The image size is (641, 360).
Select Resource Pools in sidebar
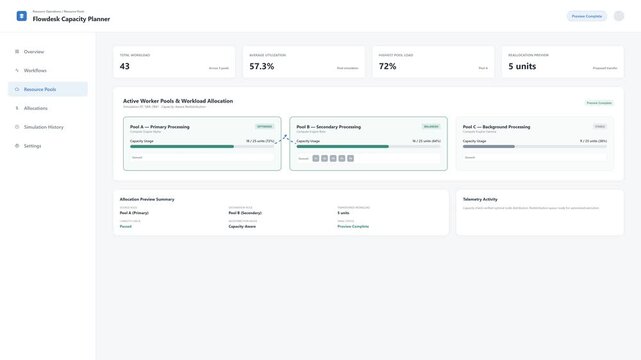pyautogui.click(x=48, y=89)
